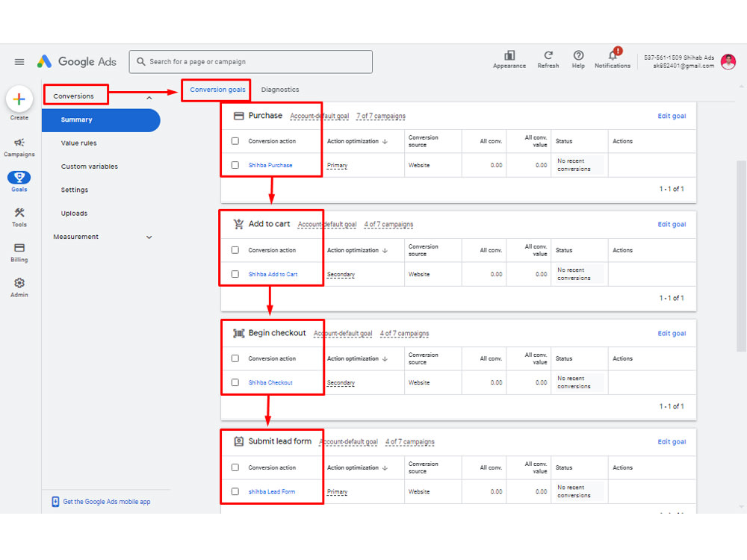The image size is (747, 560).
Task: Open the hamburger main menu
Action: pyautogui.click(x=19, y=62)
